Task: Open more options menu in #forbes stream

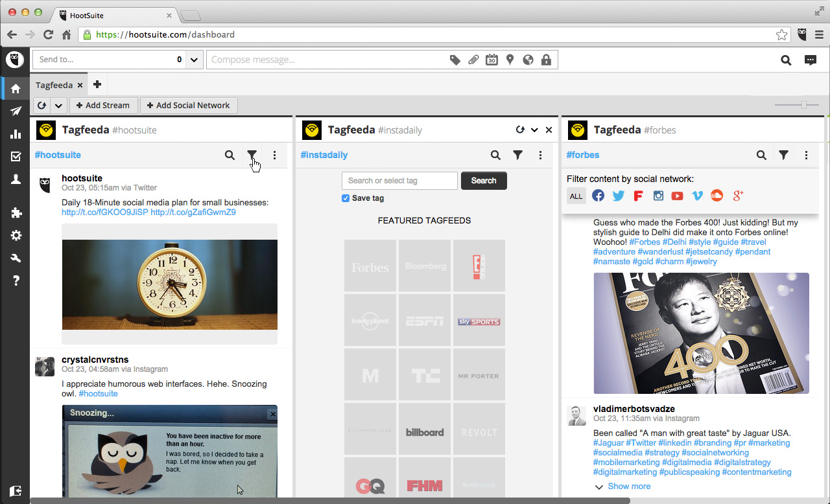Action: 807,155
